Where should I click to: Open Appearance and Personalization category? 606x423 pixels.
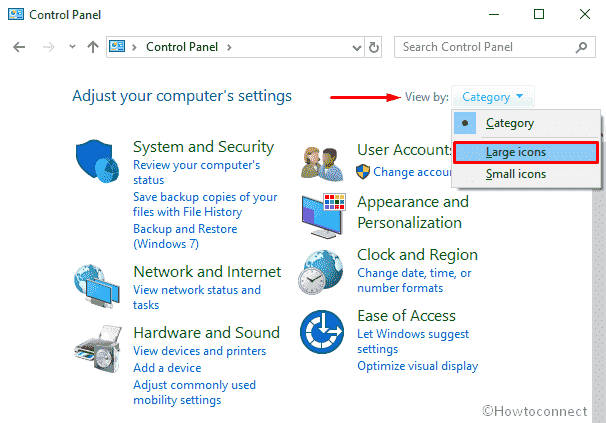coord(413,212)
